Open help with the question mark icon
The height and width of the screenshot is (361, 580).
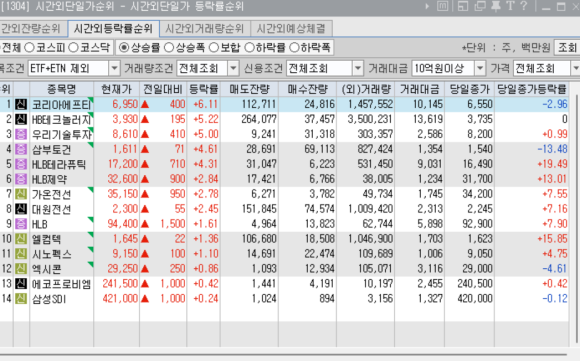tap(523, 6)
